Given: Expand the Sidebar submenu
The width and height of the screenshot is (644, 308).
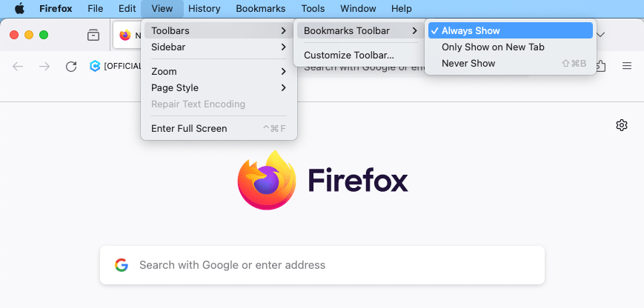Looking at the screenshot, I should tap(219, 47).
